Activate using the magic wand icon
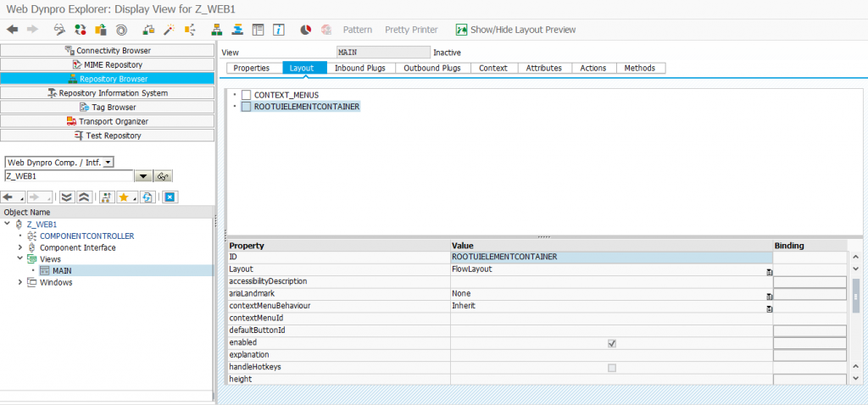This screenshot has width=868, height=405. (x=169, y=30)
